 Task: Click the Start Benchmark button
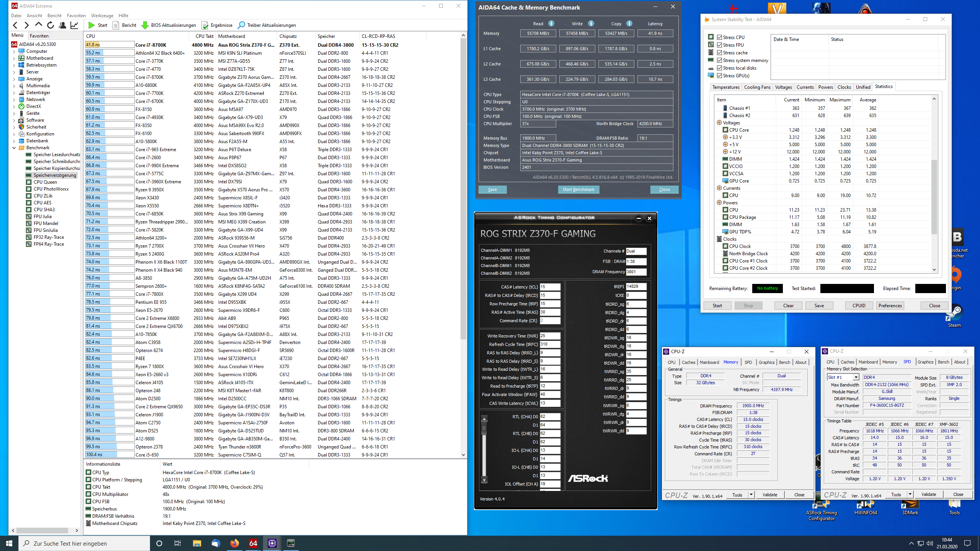coord(578,189)
